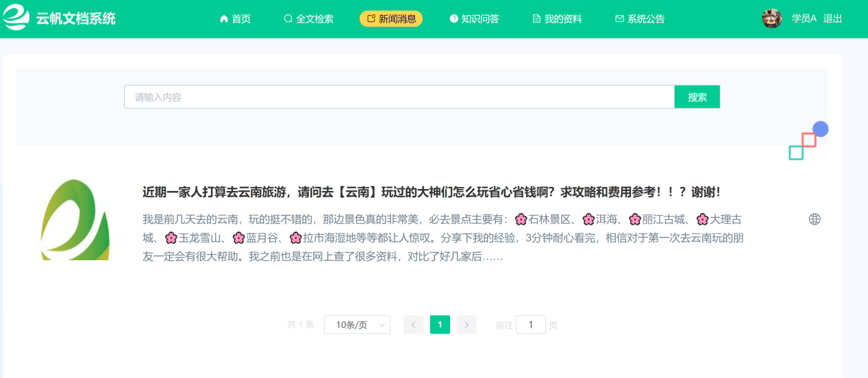Click 退出 to log out
Screen dimensions: 868x378
(832, 19)
